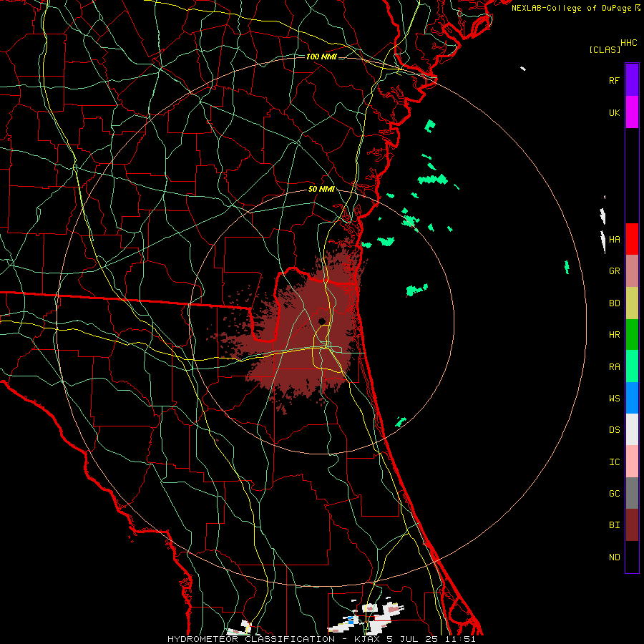Click the DS white legend swatch

coord(632,429)
